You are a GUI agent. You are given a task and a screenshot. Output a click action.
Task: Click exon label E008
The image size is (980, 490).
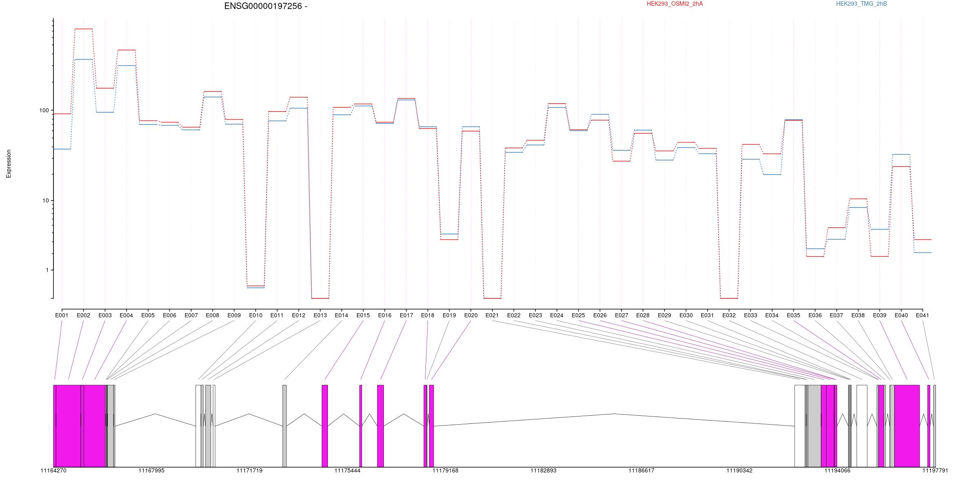pos(212,316)
